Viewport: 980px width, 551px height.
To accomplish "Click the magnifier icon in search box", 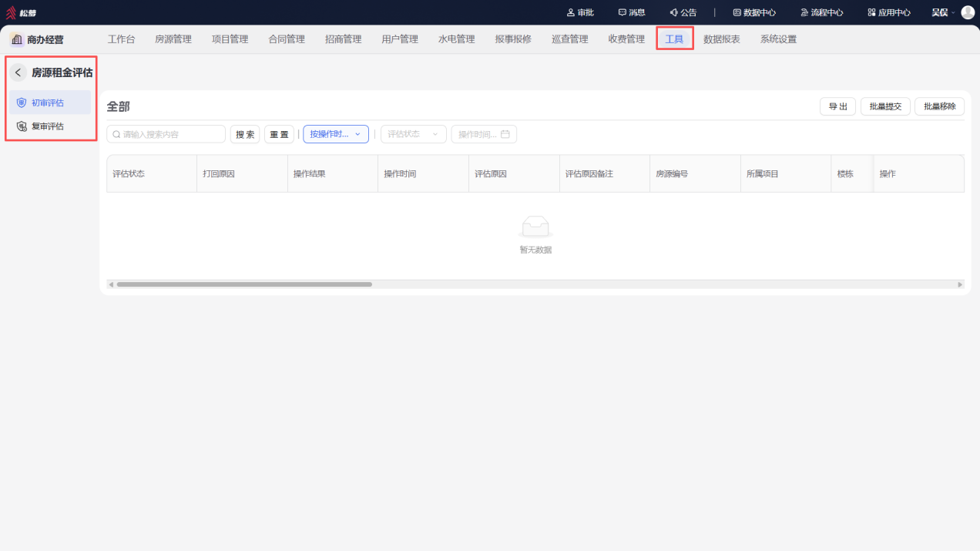I will point(116,134).
